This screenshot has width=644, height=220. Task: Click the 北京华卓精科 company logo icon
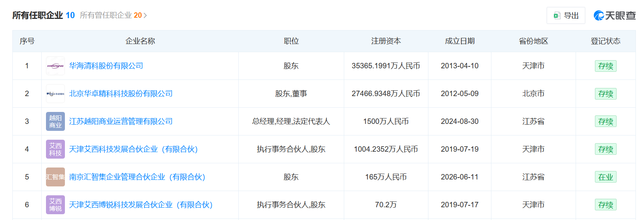55,94
